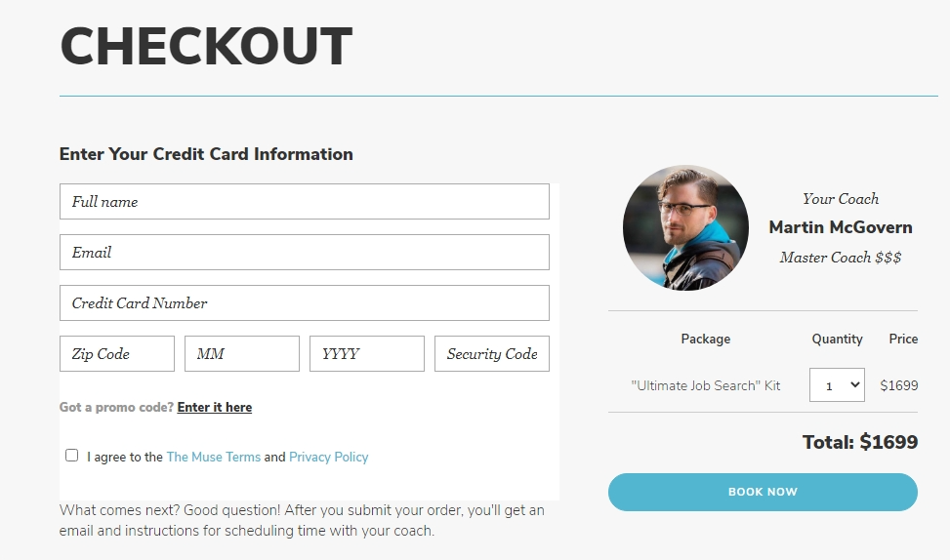
Task: Click the CHECKOUT page heading
Action: (x=206, y=46)
